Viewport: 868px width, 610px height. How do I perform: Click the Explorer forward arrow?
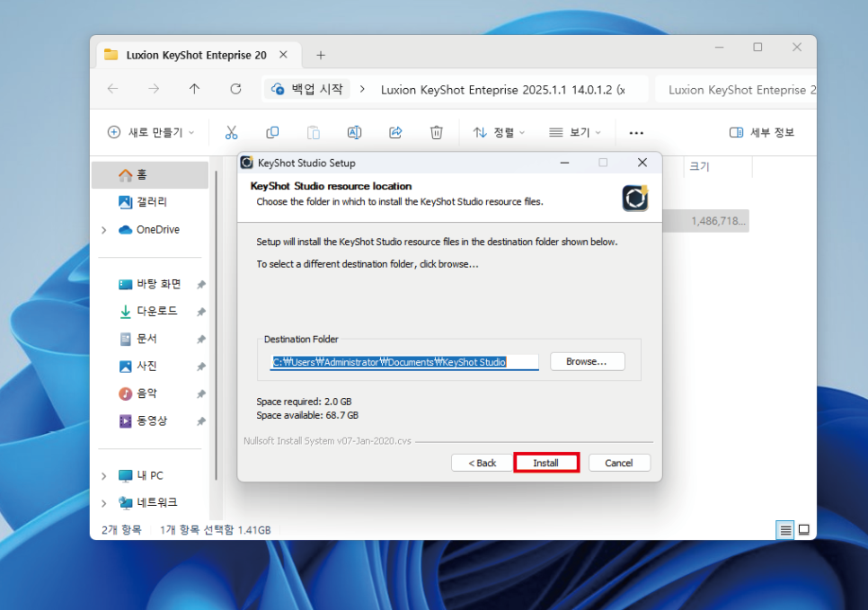(154, 89)
